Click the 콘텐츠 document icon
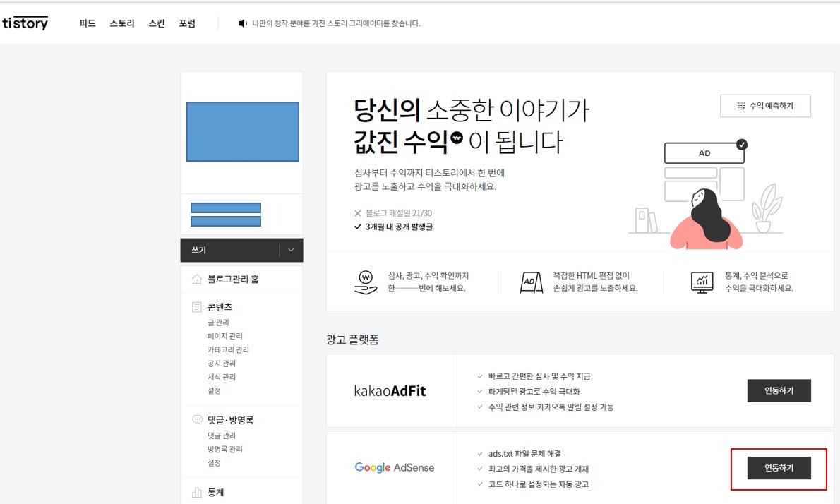 tap(197, 307)
